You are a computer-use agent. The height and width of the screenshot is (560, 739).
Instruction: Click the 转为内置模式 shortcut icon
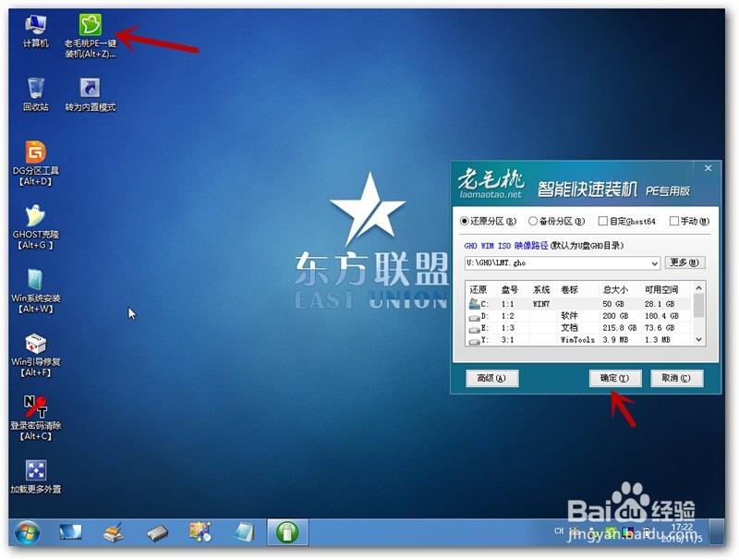(x=90, y=94)
